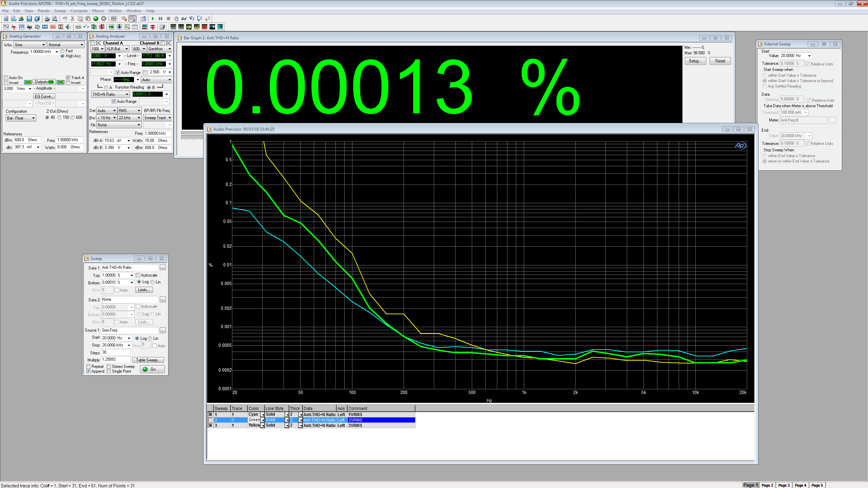Open the THD+N Ratio function dropdown
The height and width of the screenshot is (488, 868).
pos(111,94)
